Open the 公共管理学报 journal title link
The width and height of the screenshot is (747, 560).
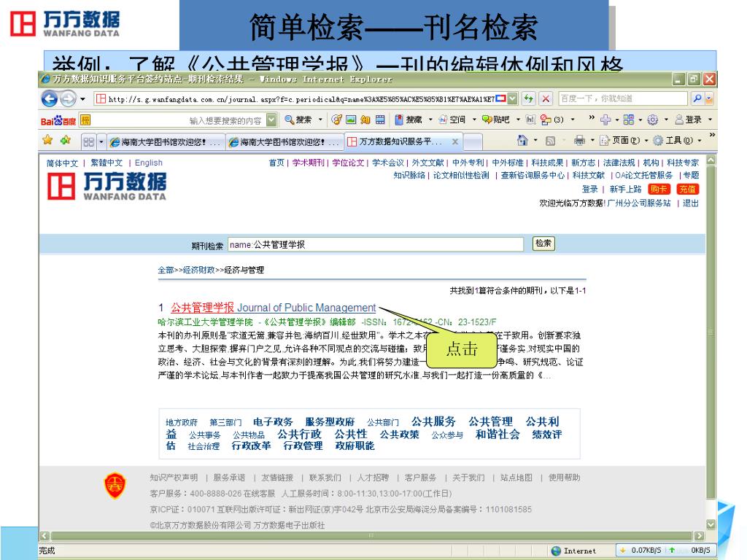tap(274, 308)
